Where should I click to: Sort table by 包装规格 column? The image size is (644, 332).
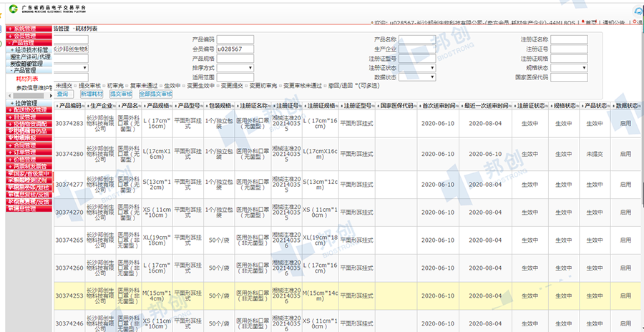pyautogui.click(x=233, y=106)
